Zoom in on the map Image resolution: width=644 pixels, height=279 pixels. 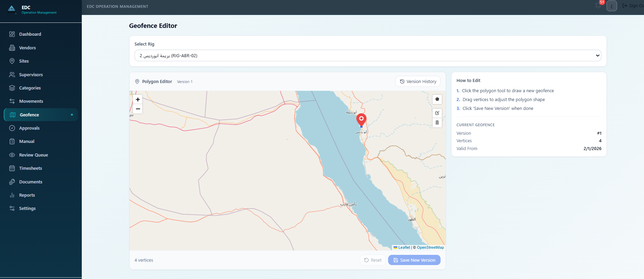(x=138, y=99)
